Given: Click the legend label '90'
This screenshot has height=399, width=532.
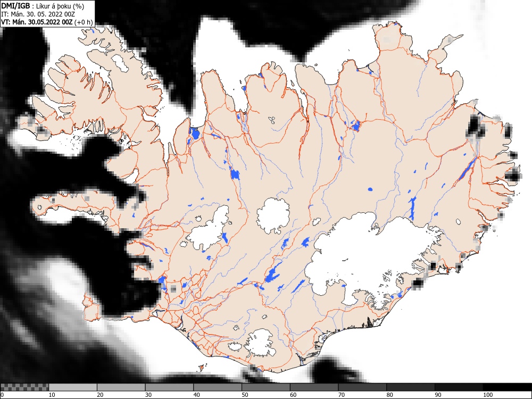Looking at the screenshot, I should click(x=438, y=395).
